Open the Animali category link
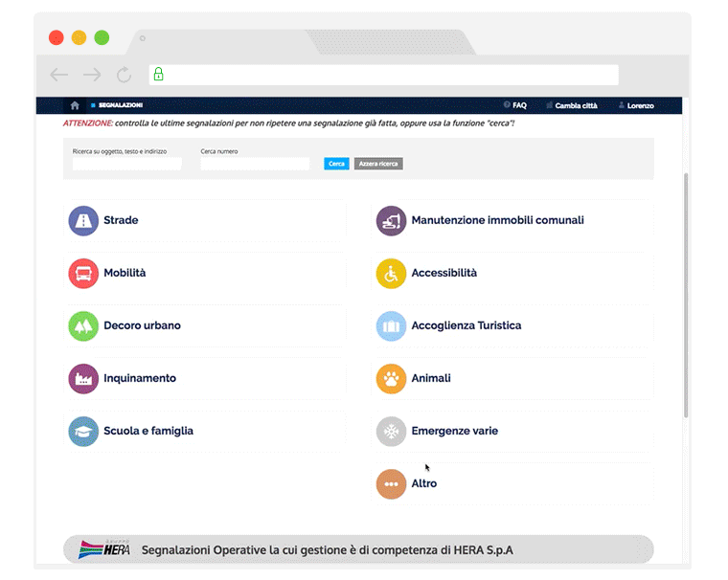Viewport: 728px width, 580px height. pyautogui.click(x=431, y=378)
